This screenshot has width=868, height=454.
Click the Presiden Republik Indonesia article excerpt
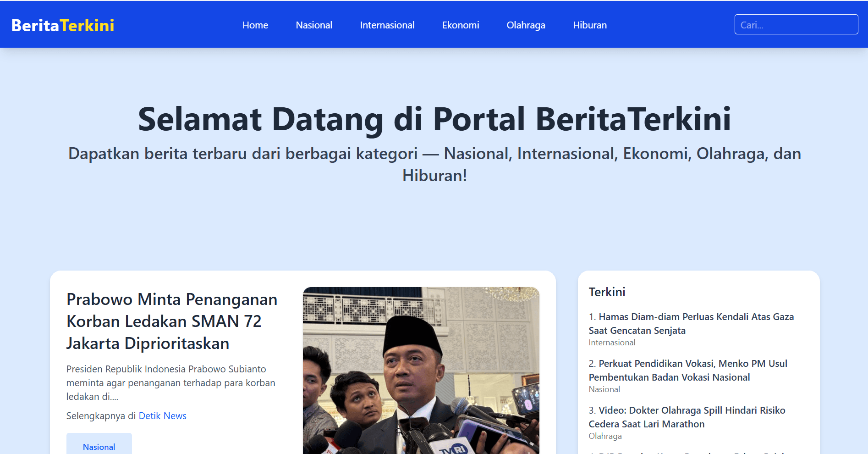tap(171, 382)
